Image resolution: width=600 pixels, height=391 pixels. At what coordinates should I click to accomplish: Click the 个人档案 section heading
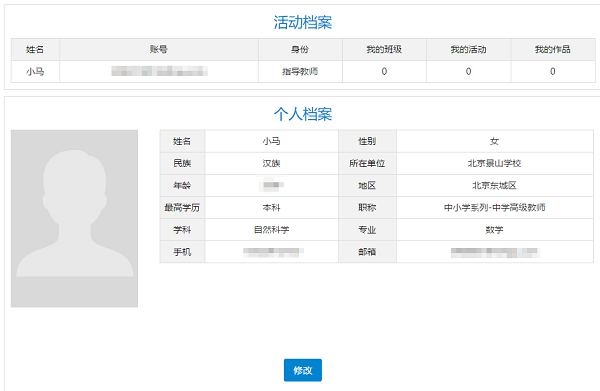click(303, 114)
